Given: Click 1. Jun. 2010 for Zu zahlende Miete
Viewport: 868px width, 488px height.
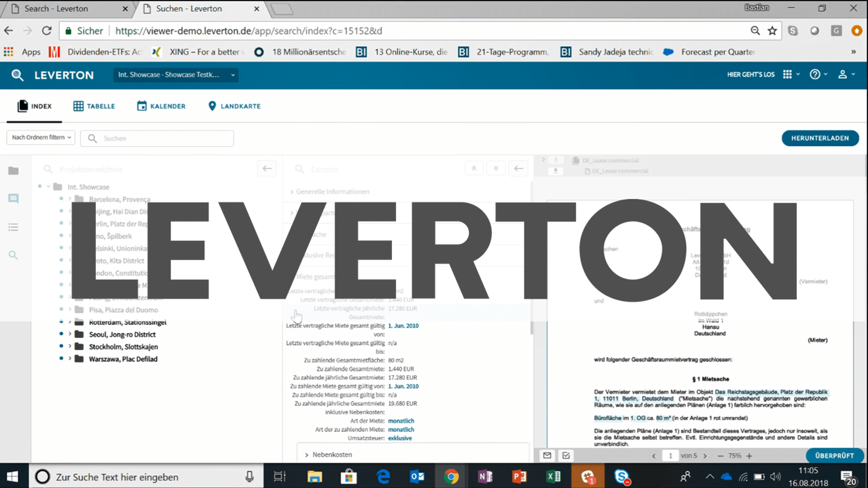Looking at the screenshot, I should (404, 386).
